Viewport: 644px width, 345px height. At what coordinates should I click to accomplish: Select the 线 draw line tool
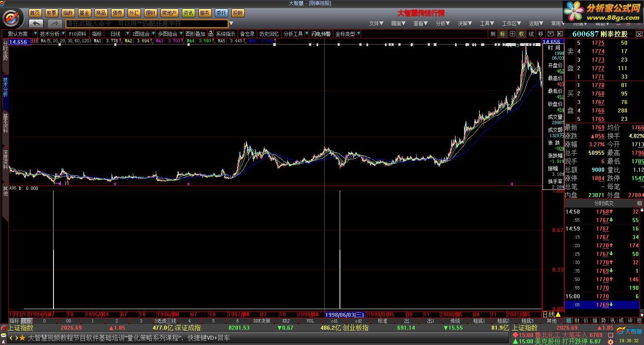(531, 34)
